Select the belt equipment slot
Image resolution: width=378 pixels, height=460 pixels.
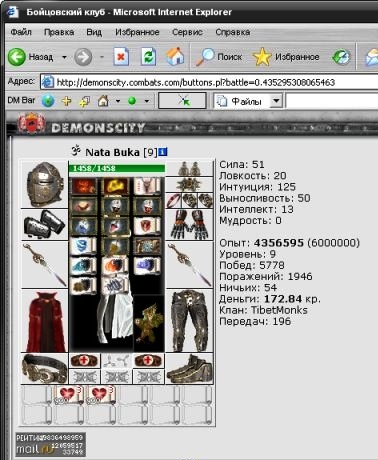(45, 369)
